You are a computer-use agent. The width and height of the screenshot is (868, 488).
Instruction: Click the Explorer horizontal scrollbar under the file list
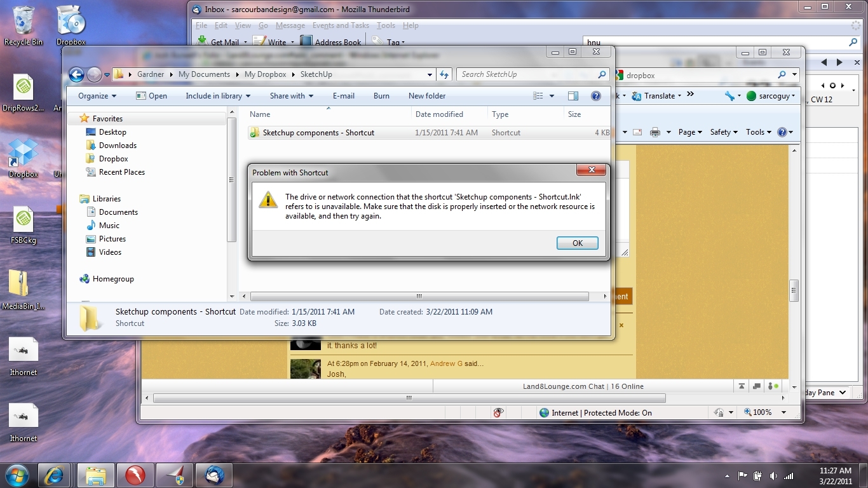point(419,297)
